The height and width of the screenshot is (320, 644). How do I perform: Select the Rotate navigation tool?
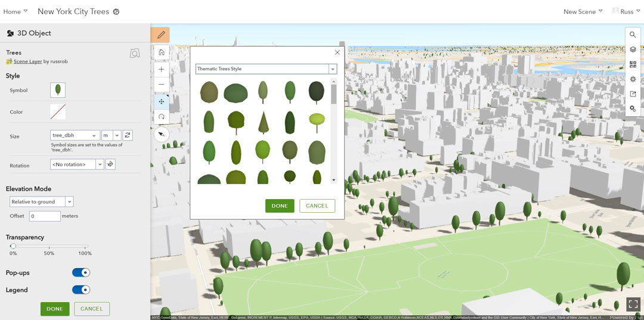pyautogui.click(x=162, y=117)
